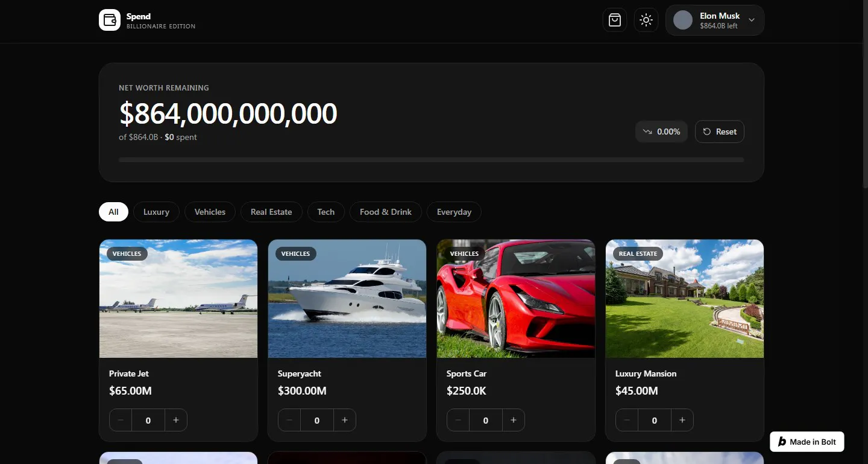Click the Luxury Mansion title
The image size is (868, 464).
(646, 373)
